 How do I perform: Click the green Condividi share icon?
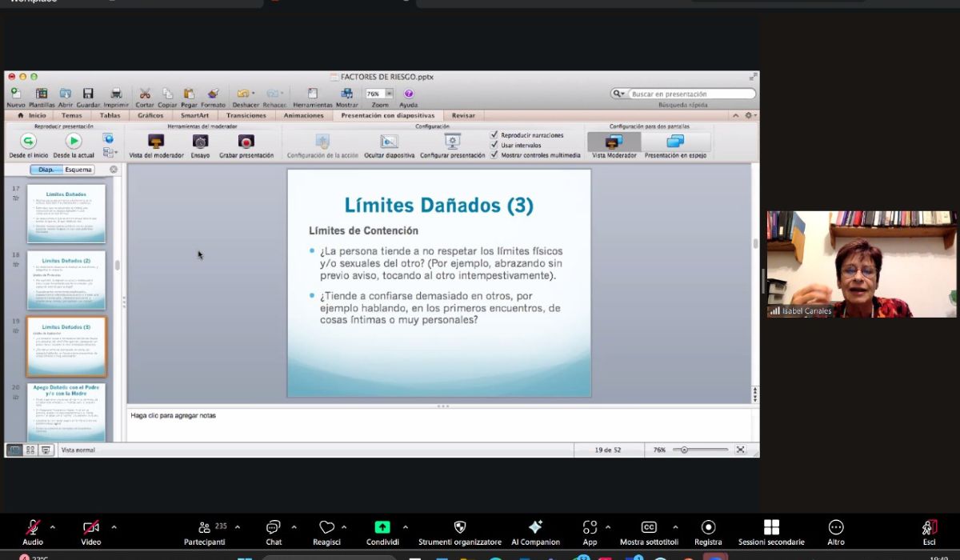pyautogui.click(x=382, y=527)
